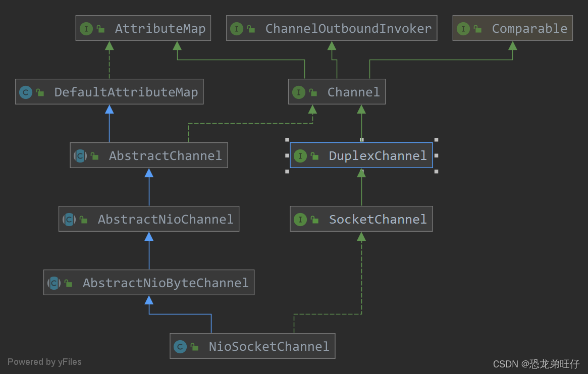Click the lock icon next to AbstractChannel
588x374 pixels.
94,155
